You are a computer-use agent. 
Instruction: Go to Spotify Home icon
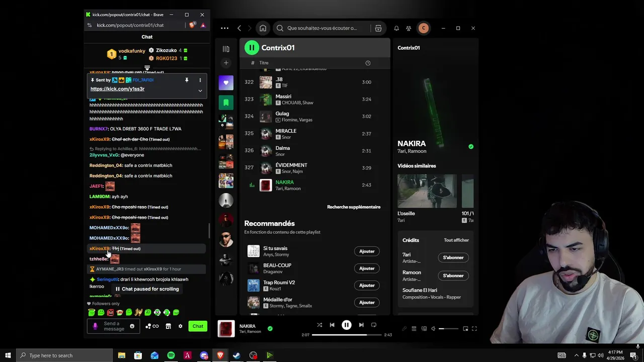263,28
